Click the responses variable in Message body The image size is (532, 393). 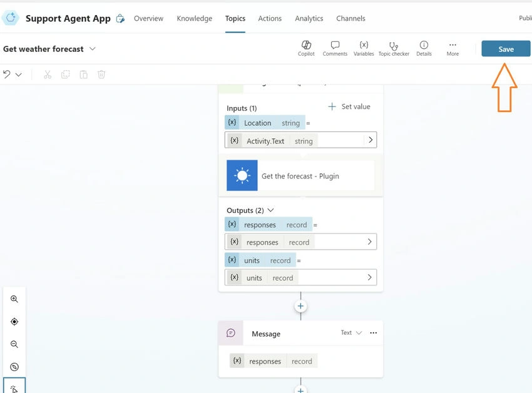[x=274, y=360]
